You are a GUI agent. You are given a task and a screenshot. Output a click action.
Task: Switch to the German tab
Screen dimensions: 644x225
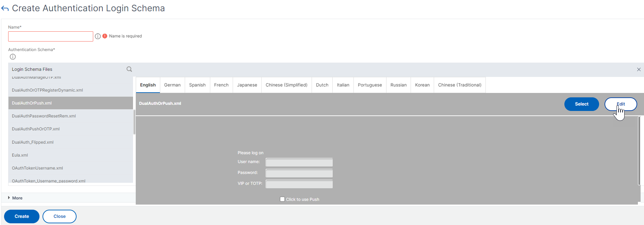click(172, 85)
